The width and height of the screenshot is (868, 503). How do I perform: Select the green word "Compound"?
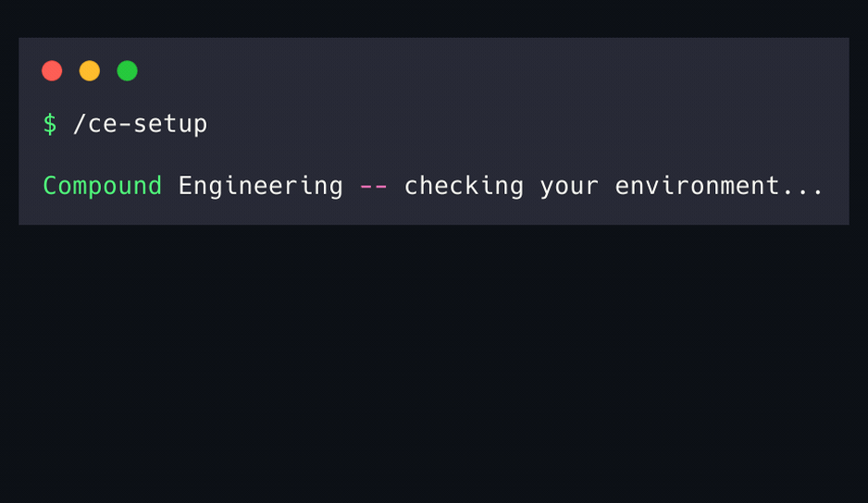[x=102, y=186]
